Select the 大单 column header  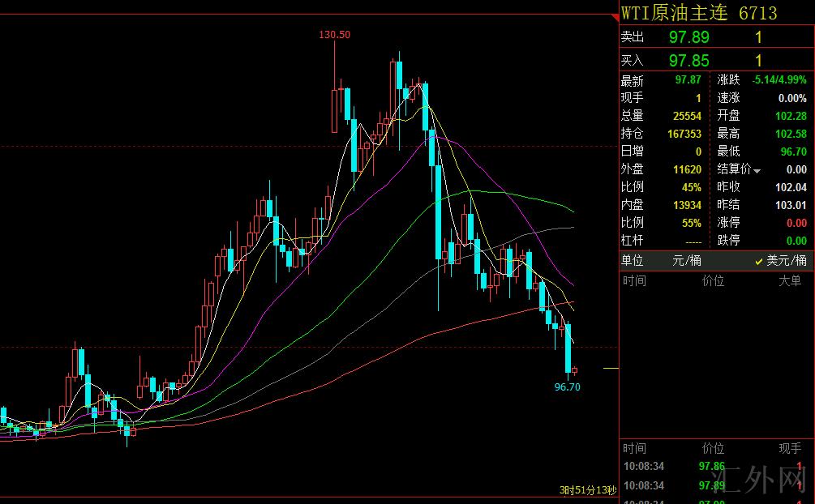[x=789, y=280]
